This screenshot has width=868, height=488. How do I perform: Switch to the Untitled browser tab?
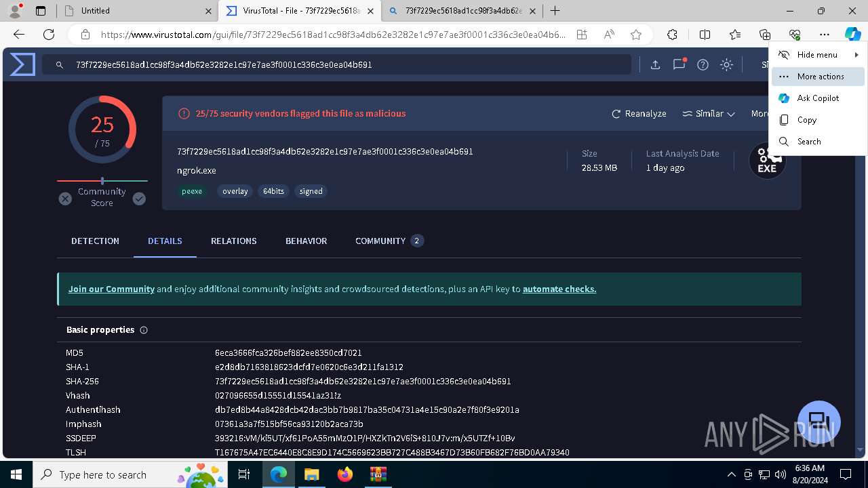[138, 11]
